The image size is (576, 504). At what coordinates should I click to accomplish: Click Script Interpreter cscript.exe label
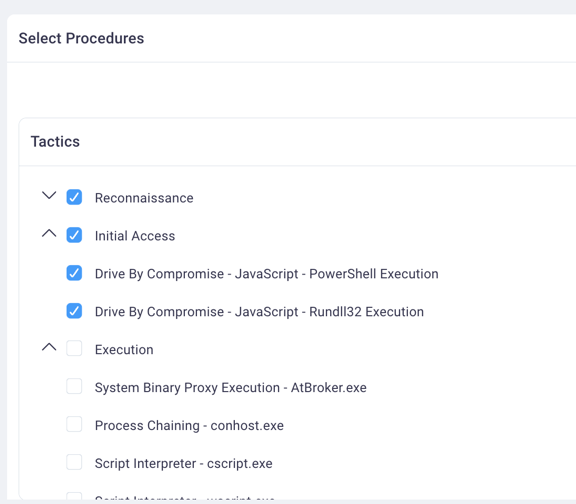click(184, 464)
